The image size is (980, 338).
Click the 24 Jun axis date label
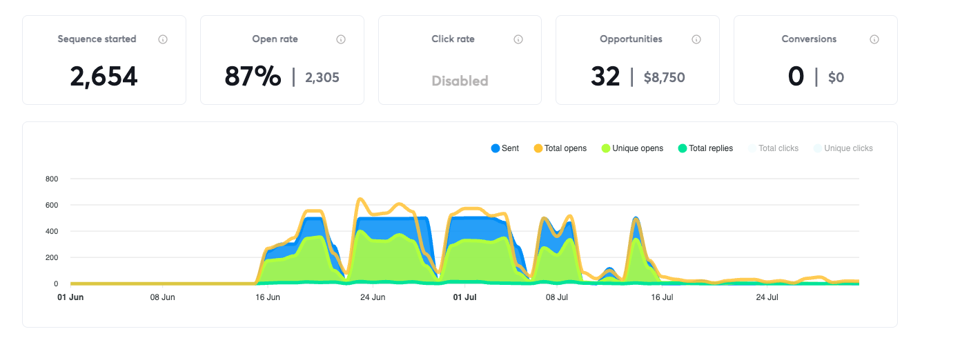point(373,298)
